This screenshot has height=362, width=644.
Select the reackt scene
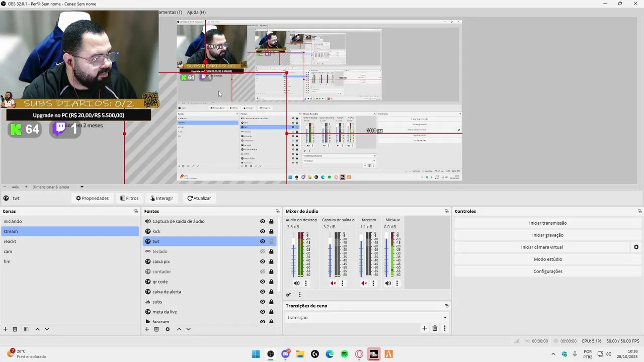coord(70,241)
